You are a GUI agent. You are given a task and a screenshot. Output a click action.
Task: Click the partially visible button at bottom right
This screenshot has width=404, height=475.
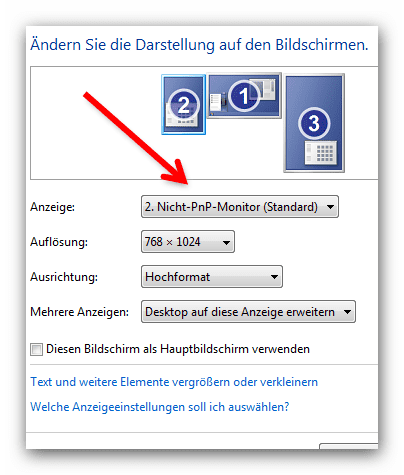pos(349,446)
